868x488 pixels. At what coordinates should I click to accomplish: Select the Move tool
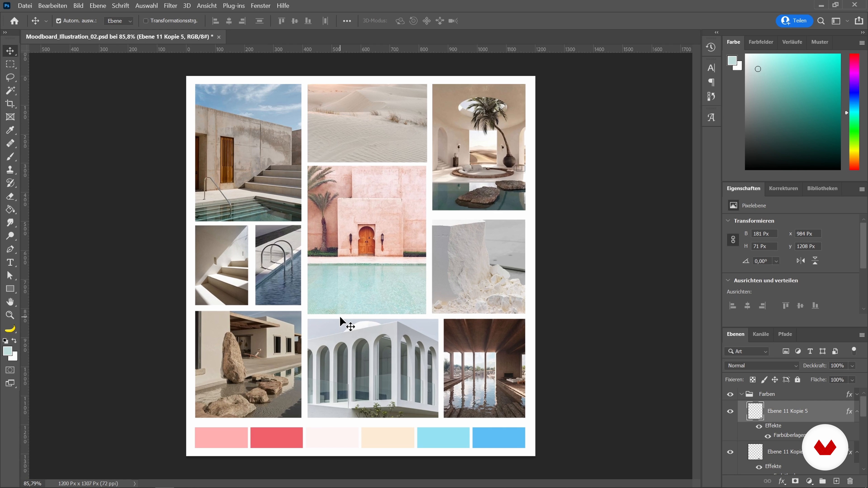[x=10, y=51]
